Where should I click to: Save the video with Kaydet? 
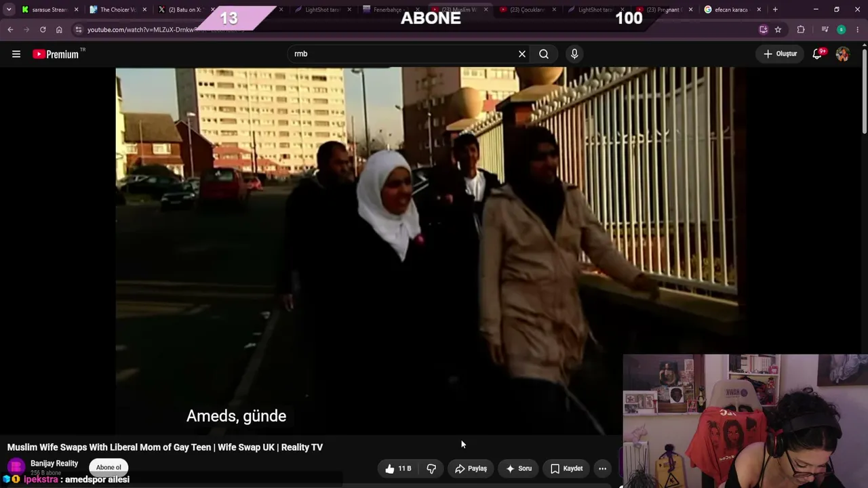(x=567, y=468)
